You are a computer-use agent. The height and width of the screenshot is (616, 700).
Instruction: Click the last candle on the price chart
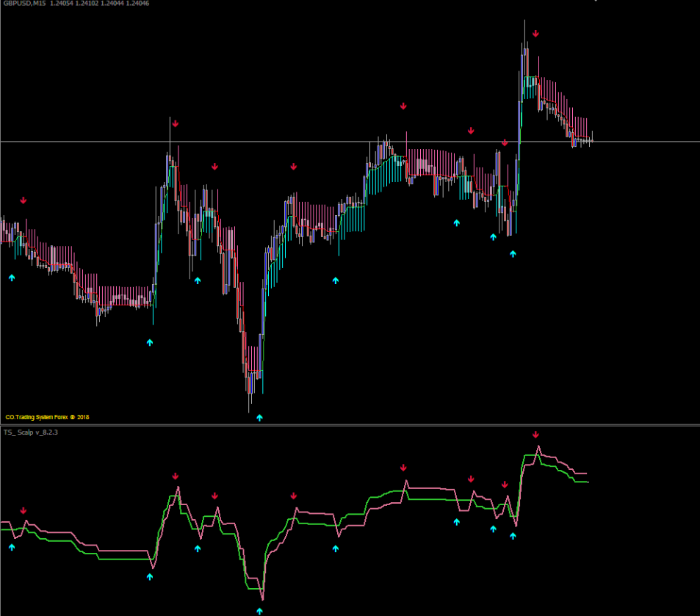tap(591, 140)
